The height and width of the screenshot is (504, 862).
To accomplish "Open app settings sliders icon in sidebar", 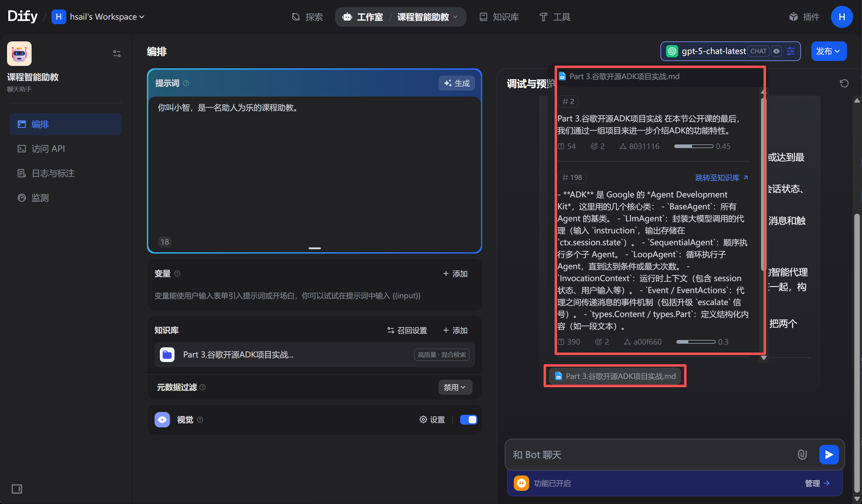I will point(117,54).
